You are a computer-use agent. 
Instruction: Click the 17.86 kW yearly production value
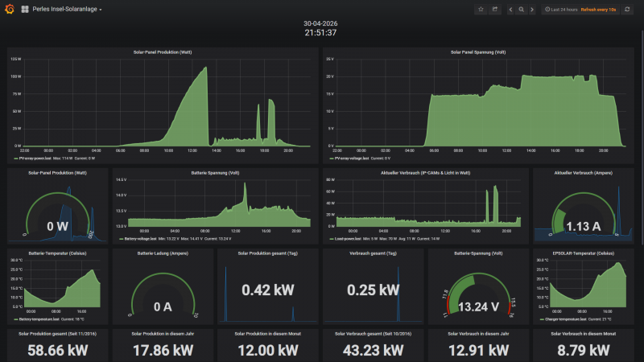coord(163,350)
